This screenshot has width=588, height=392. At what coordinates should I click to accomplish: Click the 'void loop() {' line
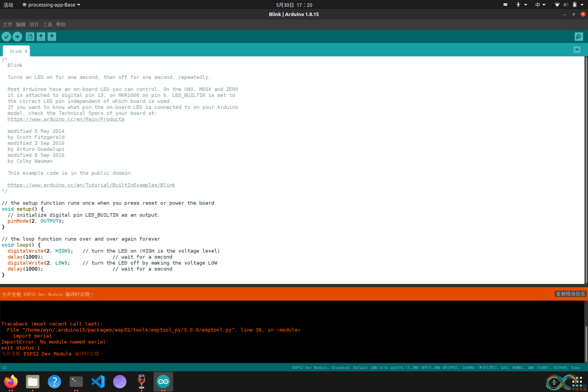[21, 245]
